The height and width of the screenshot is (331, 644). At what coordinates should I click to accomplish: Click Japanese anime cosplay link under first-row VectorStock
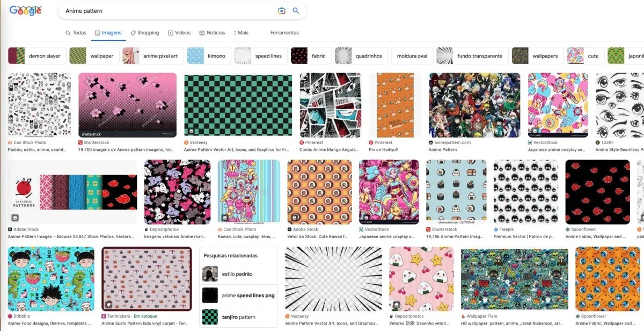coord(557,150)
